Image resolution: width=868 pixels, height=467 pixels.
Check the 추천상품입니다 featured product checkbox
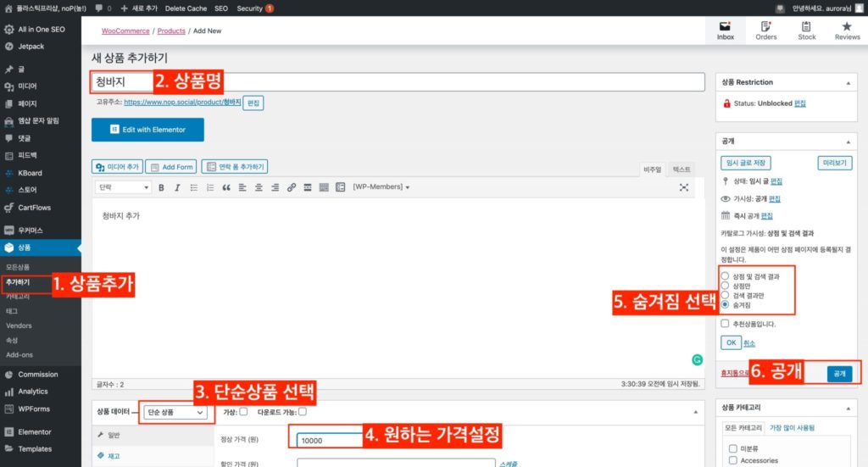click(724, 324)
